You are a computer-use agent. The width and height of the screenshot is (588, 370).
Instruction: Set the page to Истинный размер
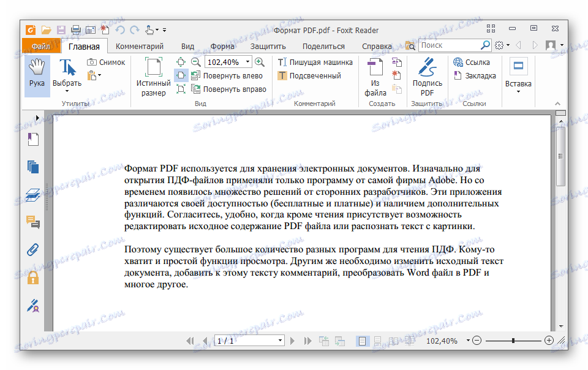point(153,77)
